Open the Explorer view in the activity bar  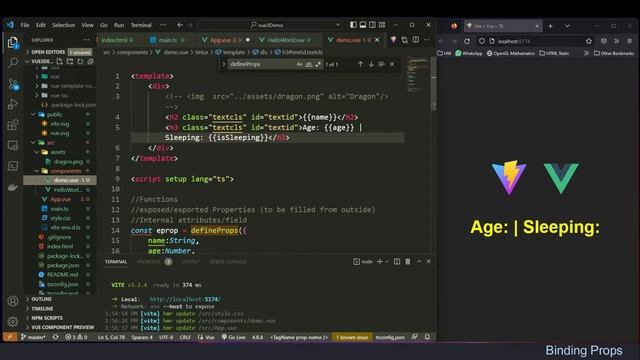click(x=13, y=42)
